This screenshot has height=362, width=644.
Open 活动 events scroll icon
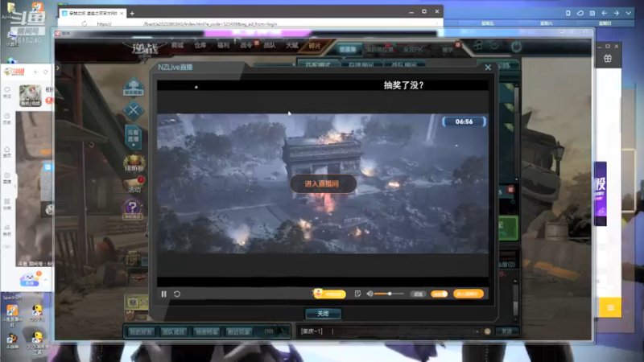tap(134, 184)
